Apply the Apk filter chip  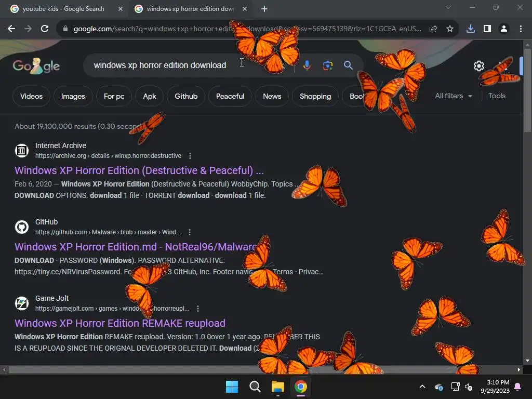149,96
